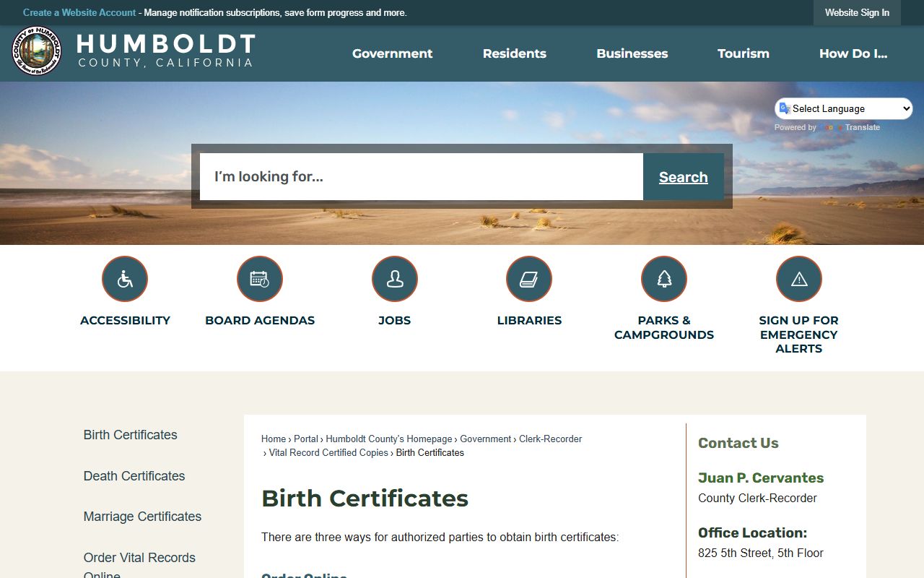Open the Accessibility wheelchair icon
This screenshot has width=924, height=578.
click(125, 279)
